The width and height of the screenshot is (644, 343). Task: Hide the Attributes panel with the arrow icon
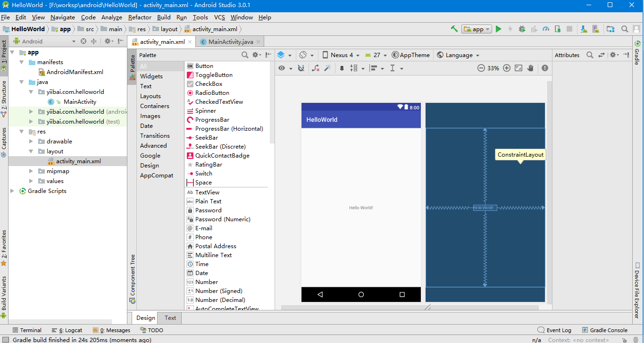(626, 55)
